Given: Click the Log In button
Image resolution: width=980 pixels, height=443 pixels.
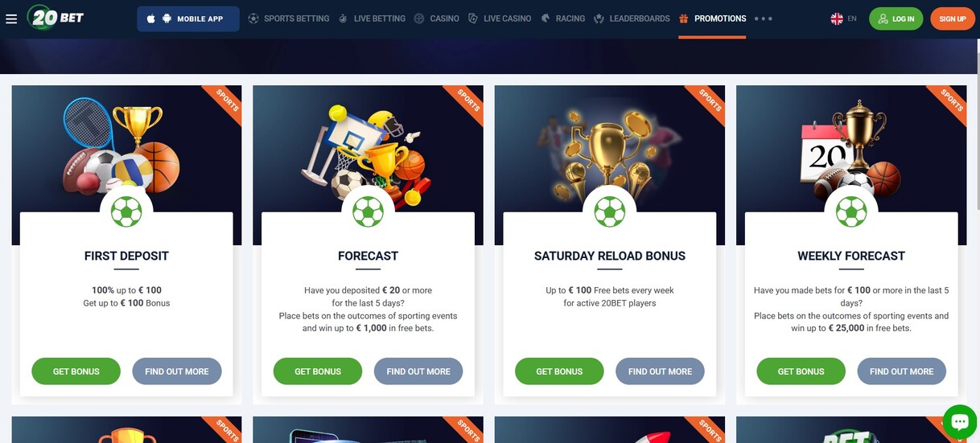Looking at the screenshot, I should pyautogui.click(x=896, y=18).
